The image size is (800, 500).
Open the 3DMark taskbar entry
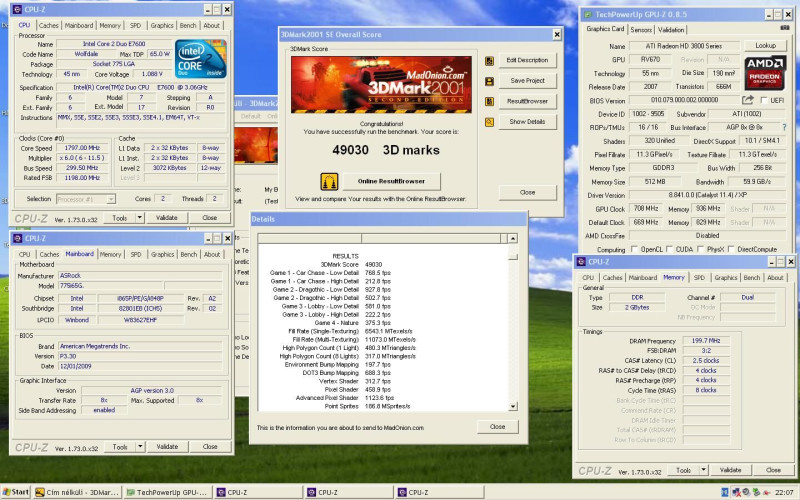[x=78, y=492]
